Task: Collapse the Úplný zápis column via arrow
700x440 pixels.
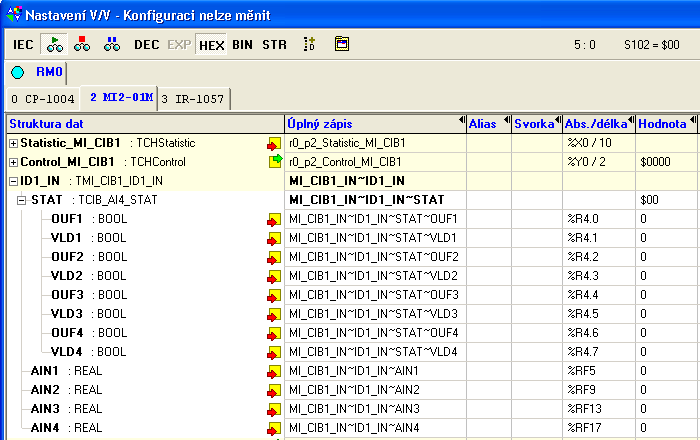Action: pyautogui.click(x=461, y=120)
